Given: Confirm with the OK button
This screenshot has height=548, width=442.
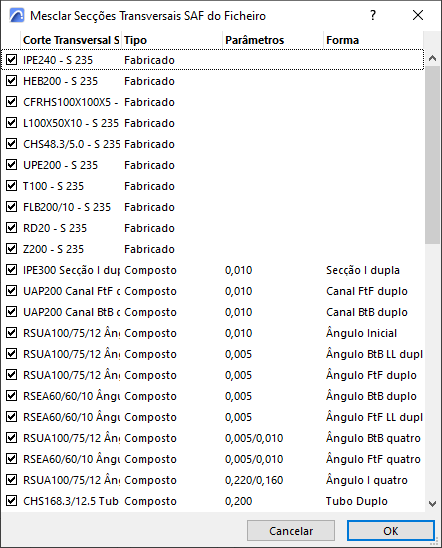Looking at the screenshot, I should pos(391,531).
